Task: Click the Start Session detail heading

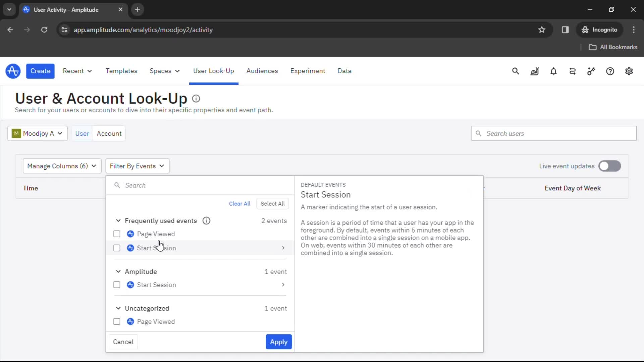Action: pyautogui.click(x=326, y=195)
